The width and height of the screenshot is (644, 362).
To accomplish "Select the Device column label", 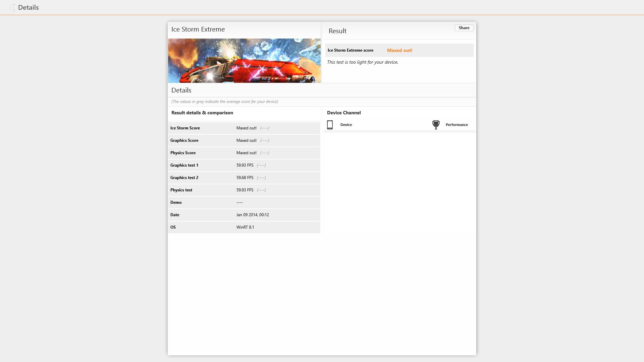I will pyautogui.click(x=346, y=125).
